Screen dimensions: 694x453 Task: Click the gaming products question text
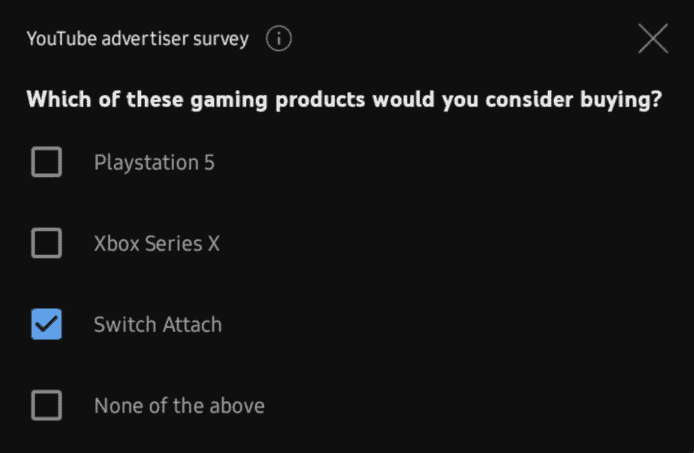[x=343, y=101]
